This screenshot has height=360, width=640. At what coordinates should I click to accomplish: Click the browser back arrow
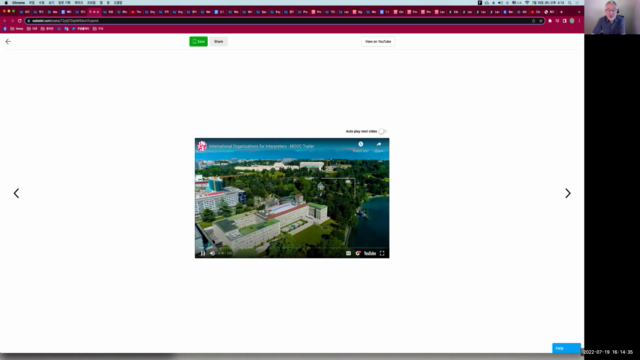pyautogui.click(x=5, y=21)
